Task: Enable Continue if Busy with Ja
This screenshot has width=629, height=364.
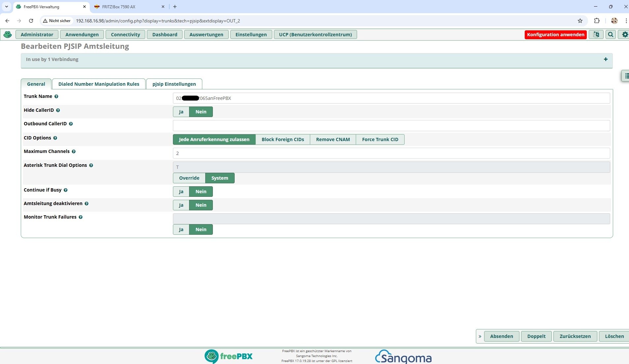Action: pos(181,192)
